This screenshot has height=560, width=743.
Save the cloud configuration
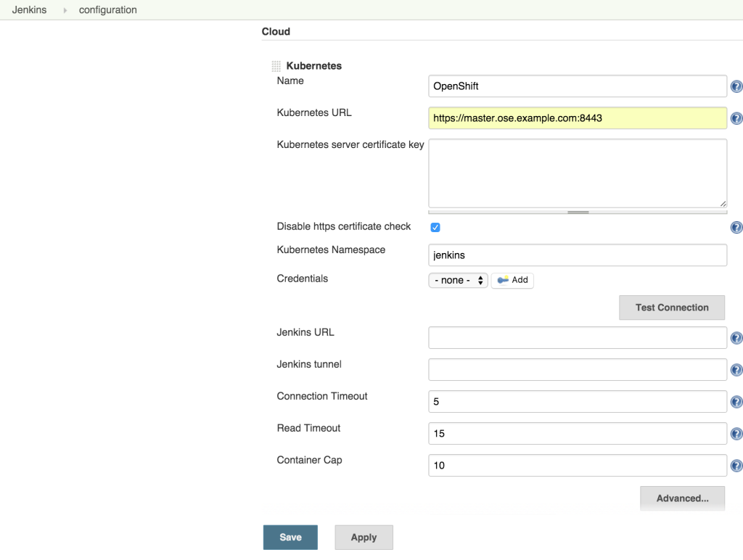click(x=290, y=537)
